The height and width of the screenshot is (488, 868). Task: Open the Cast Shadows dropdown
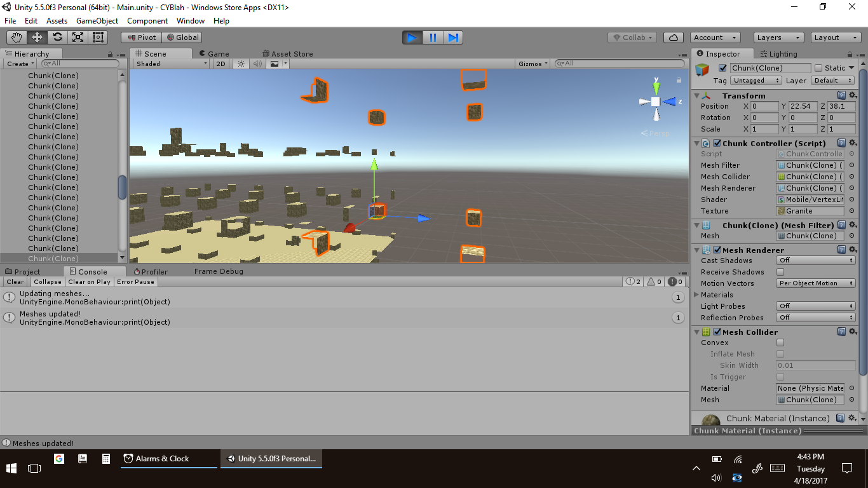coord(816,261)
